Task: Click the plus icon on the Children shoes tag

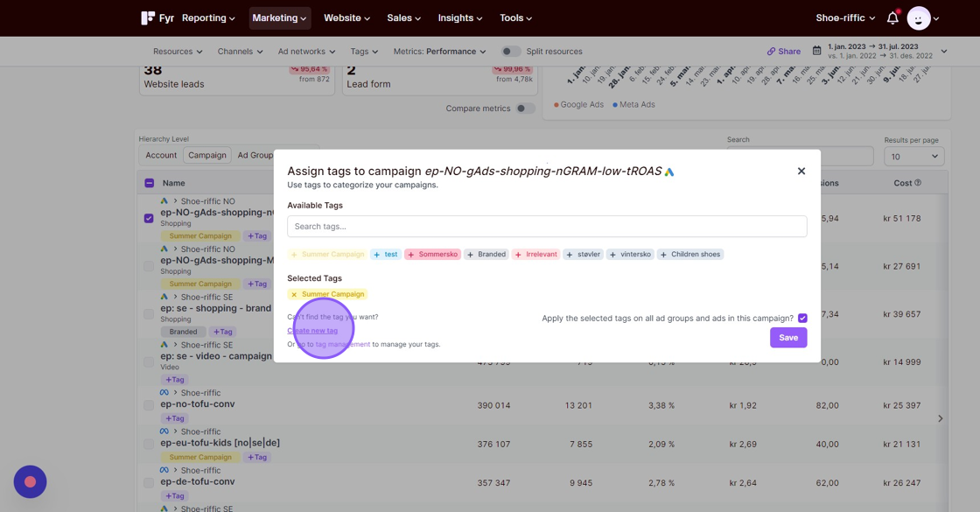Action: click(x=663, y=255)
